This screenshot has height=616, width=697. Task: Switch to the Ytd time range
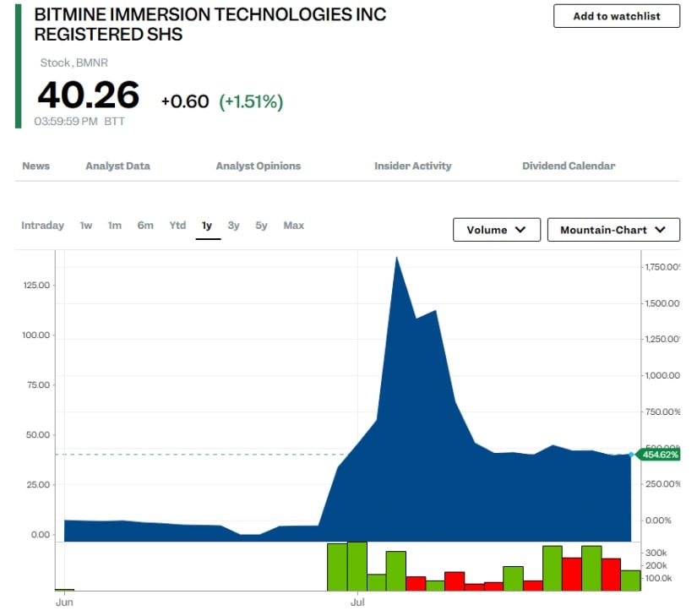177,226
